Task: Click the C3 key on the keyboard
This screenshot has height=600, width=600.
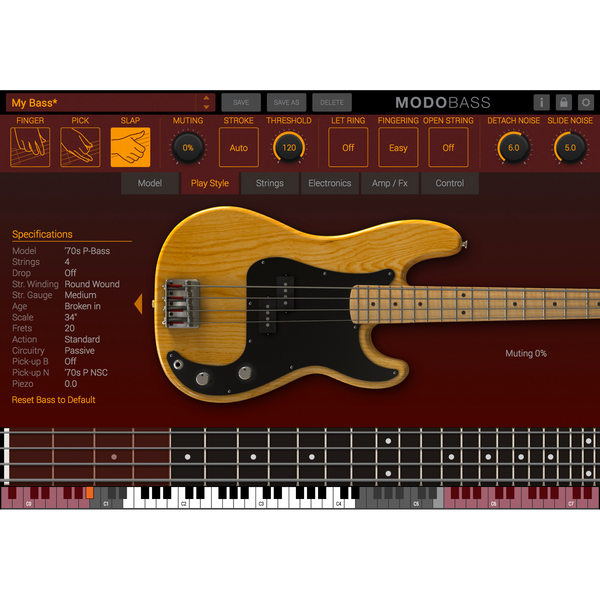Action: click(x=261, y=504)
